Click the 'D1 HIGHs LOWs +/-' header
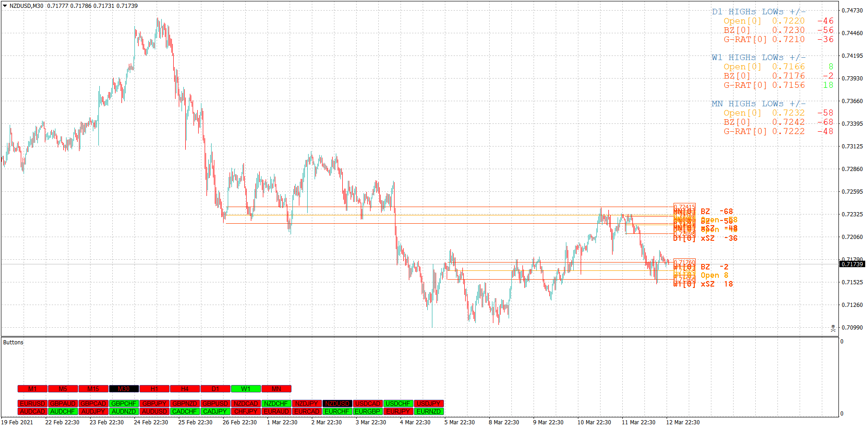This screenshot has height=428, width=868. point(759,12)
